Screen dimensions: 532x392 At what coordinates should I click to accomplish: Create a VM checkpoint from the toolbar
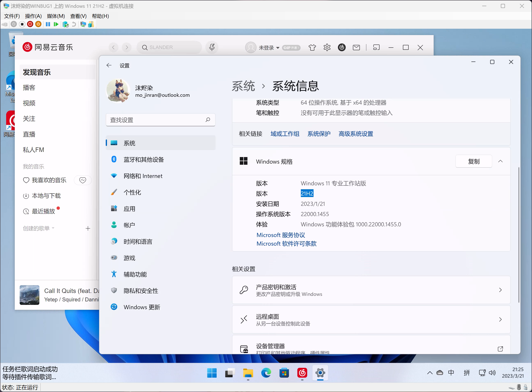[x=66, y=24]
